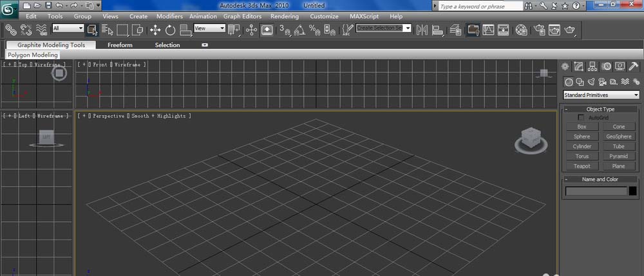Viewport: 644px width, 276px height.
Task: Open the Schematic View icon
Action: click(503, 30)
